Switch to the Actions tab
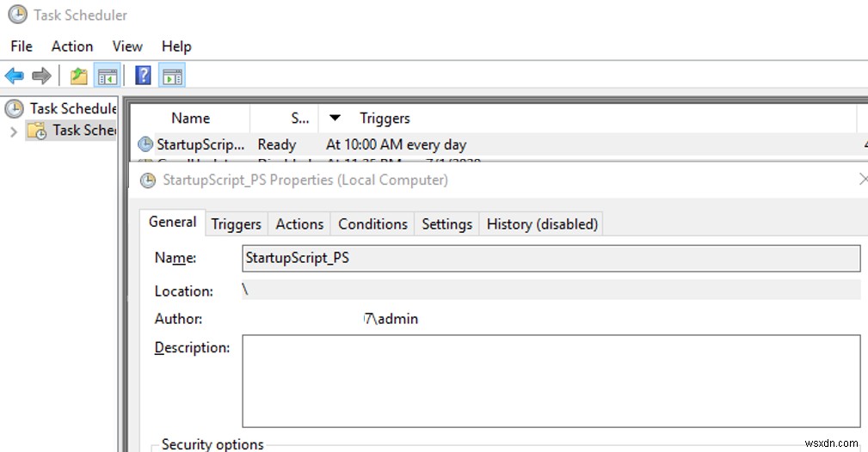The image size is (868, 452). click(299, 224)
